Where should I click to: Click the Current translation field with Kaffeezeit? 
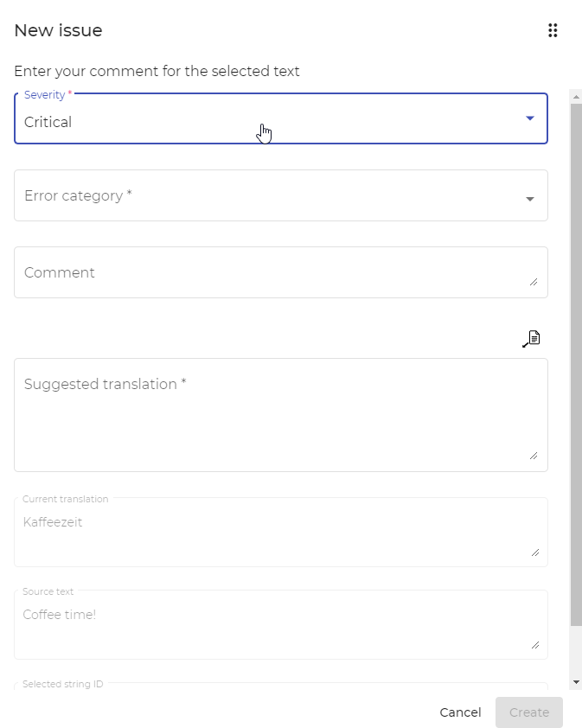coord(281,532)
